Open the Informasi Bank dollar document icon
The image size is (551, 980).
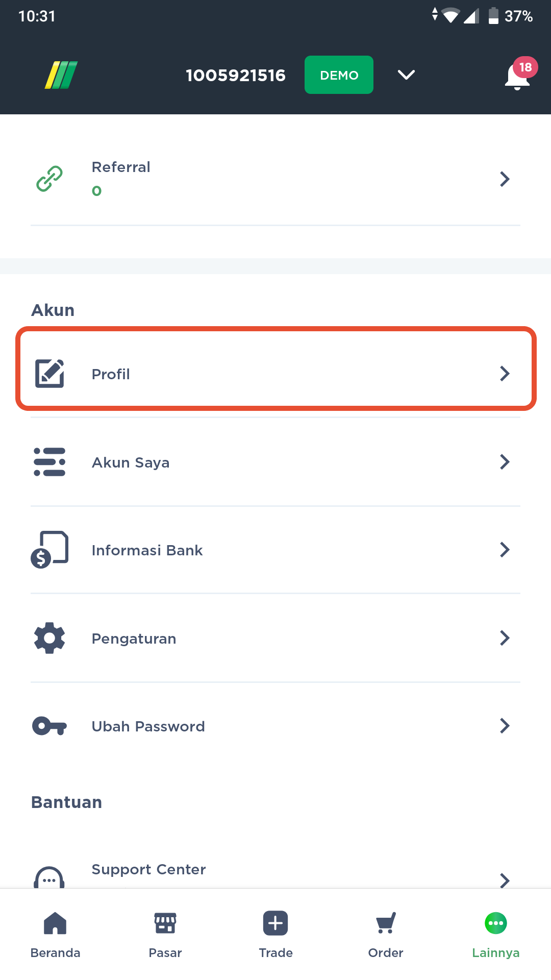(x=49, y=550)
